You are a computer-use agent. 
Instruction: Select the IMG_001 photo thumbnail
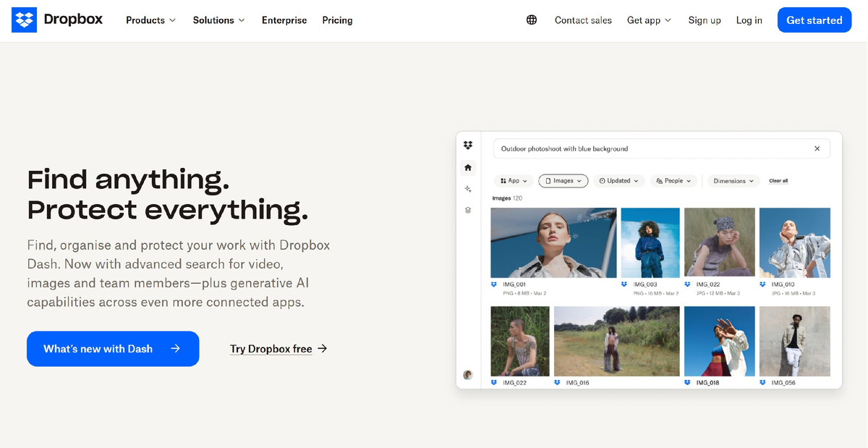553,243
